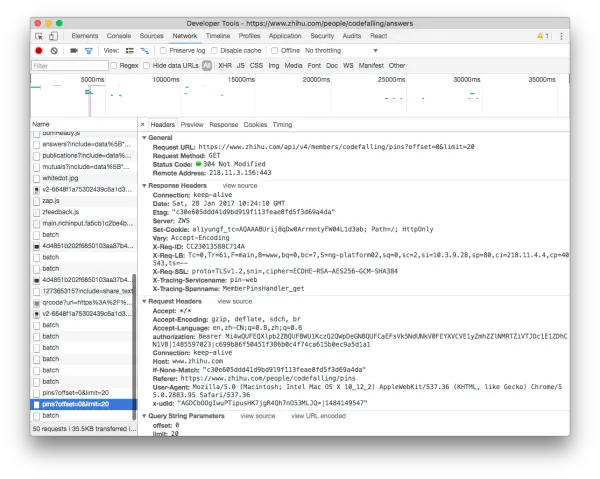Image resolution: width=600 pixels, height=479 pixels.
Task: Toggle capture screenshots camera icon
Action: coord(74,51)
